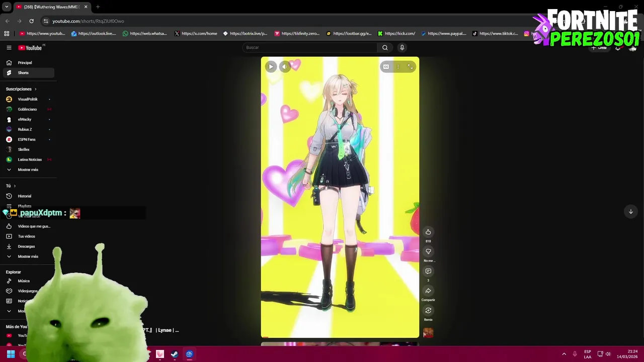Open the ESPN Fans channel

point(29,139)
